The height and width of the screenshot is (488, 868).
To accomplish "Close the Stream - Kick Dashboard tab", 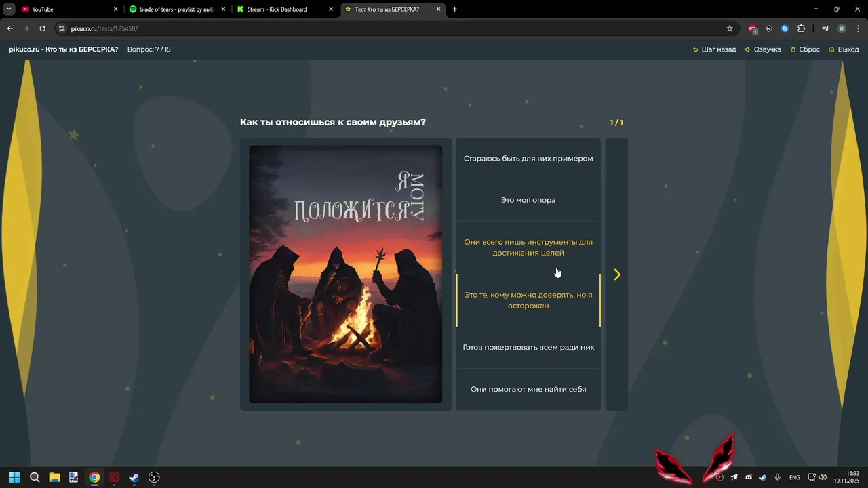I will click(331, 9).
